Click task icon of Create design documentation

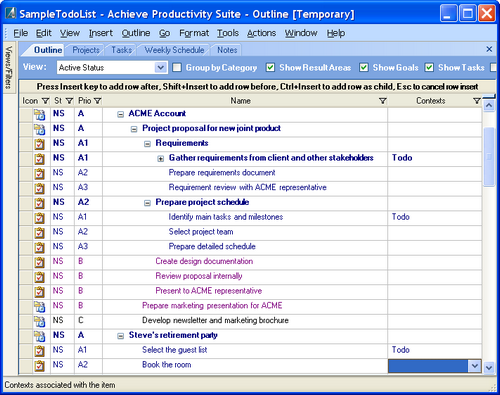[39, 262]
